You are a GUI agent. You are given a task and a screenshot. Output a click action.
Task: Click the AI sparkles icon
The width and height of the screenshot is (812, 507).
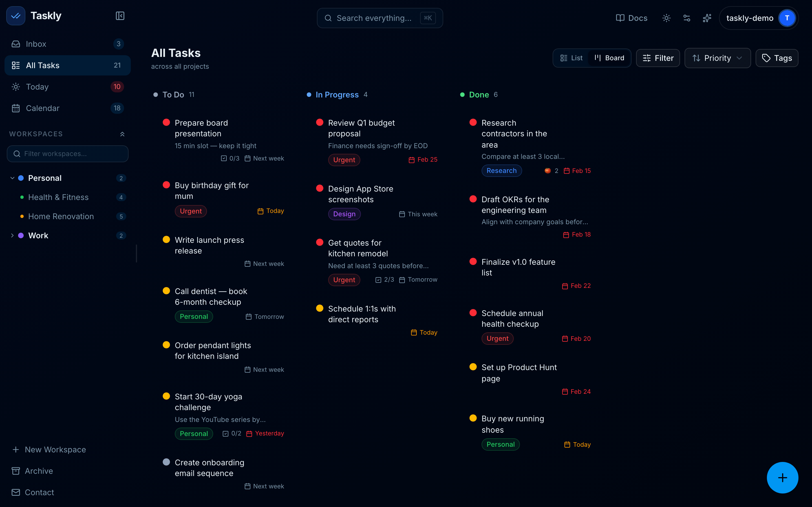707,18
